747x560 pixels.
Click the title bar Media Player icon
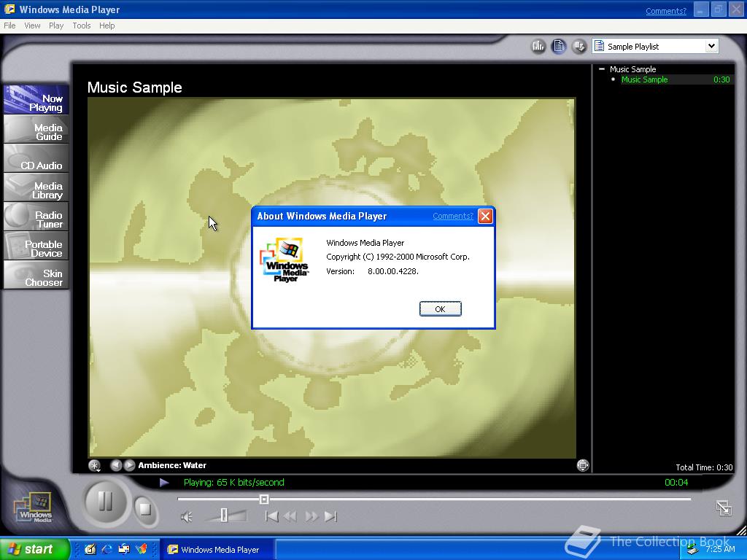9,9
